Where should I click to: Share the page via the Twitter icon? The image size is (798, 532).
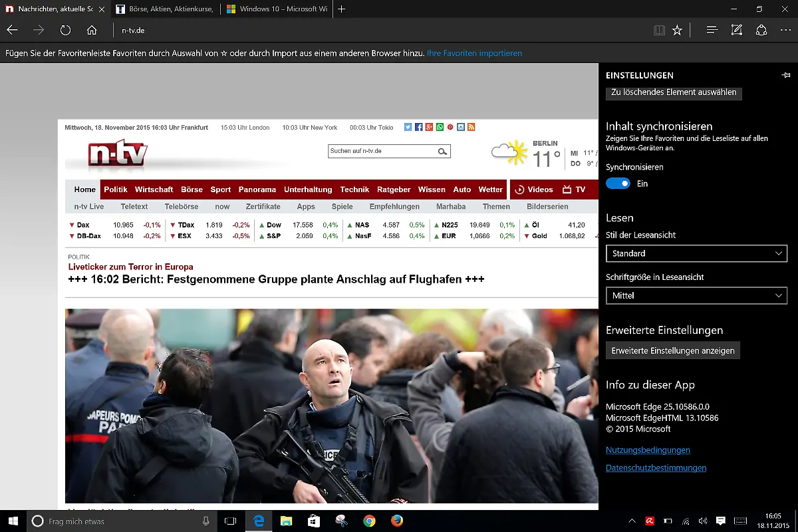407,127
